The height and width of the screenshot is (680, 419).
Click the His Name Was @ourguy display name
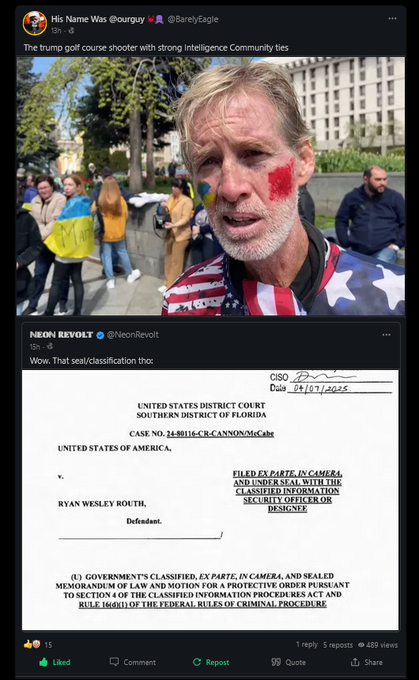pyautogui.click(x=98, y=19)
